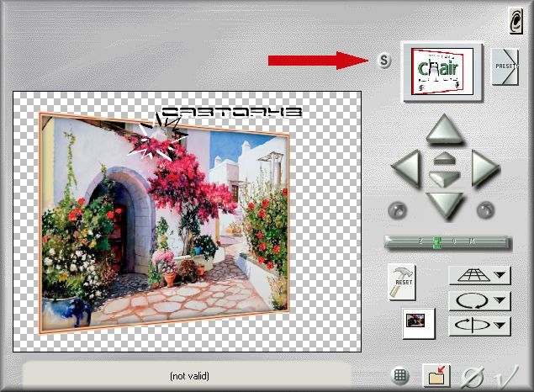Open the axis spin rotation dropdown

click(x=480, y=326)
